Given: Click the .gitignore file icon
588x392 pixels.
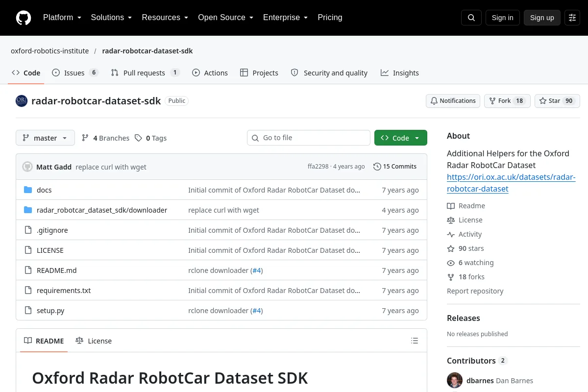Looking at the screenshot, I should (28, 230).
